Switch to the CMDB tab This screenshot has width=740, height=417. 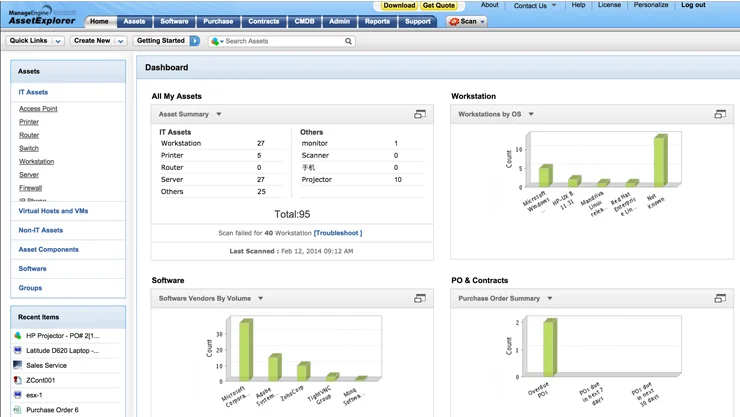[304, 21]
